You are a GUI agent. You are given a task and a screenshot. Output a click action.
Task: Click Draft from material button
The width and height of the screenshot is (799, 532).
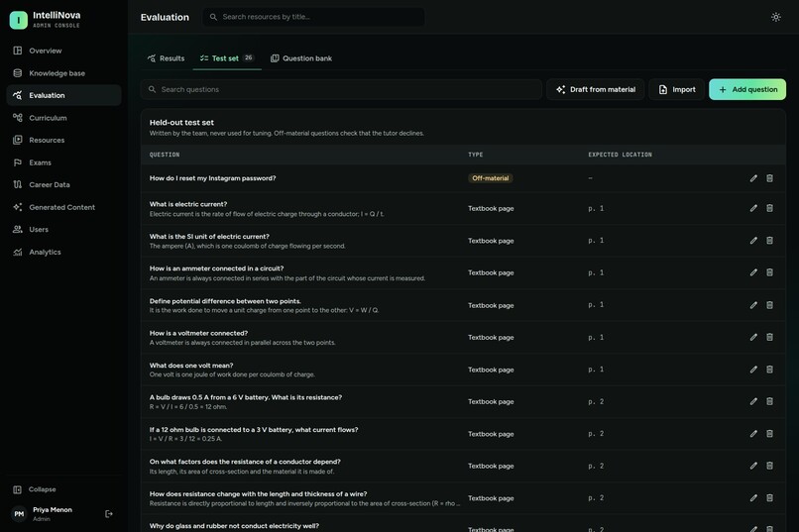595,89
